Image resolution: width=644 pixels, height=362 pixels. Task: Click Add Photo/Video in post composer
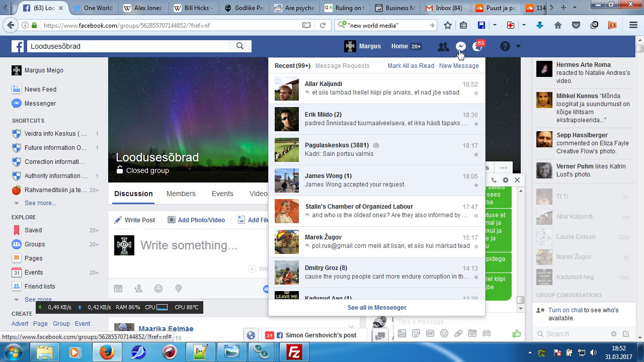point(196,220)
